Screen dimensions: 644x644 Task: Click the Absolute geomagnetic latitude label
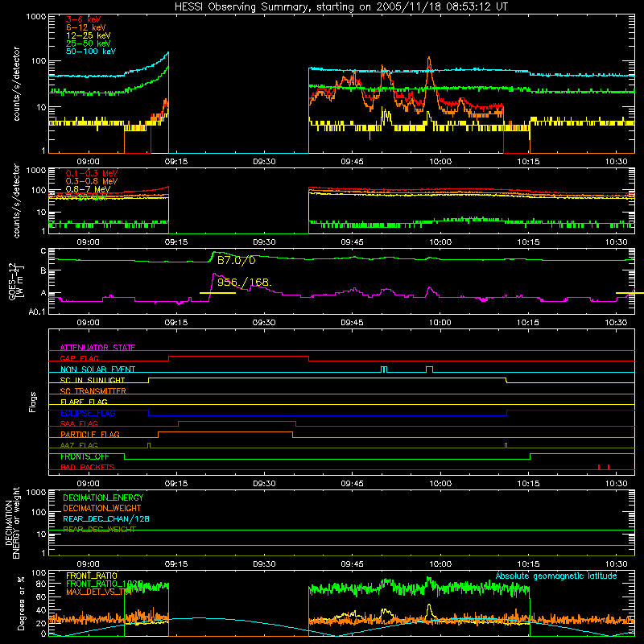coord(556,576)
